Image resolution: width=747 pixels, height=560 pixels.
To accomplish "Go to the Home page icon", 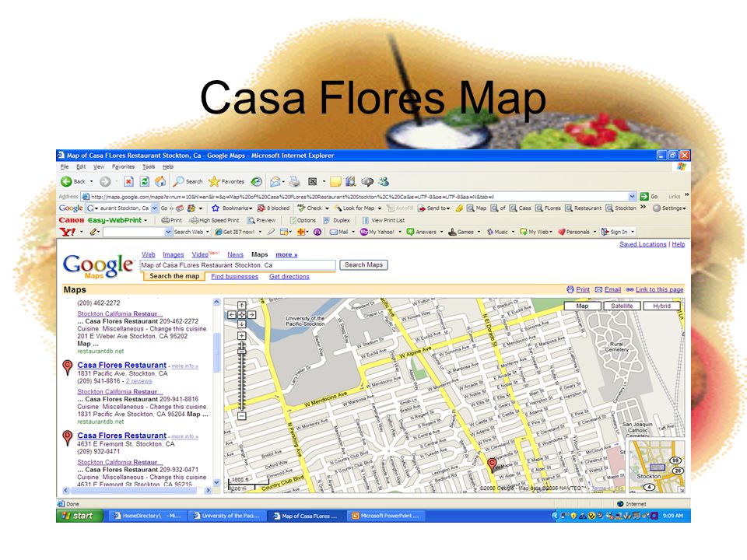I will 160,181.
